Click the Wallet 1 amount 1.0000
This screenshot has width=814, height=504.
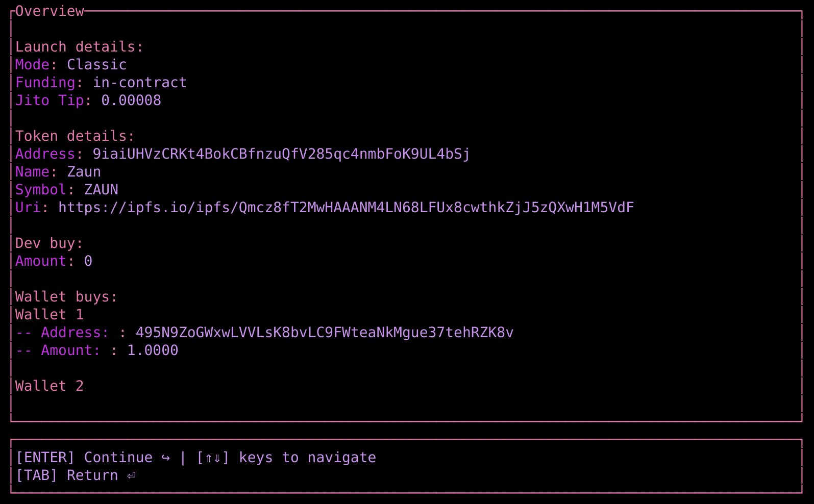153,350
